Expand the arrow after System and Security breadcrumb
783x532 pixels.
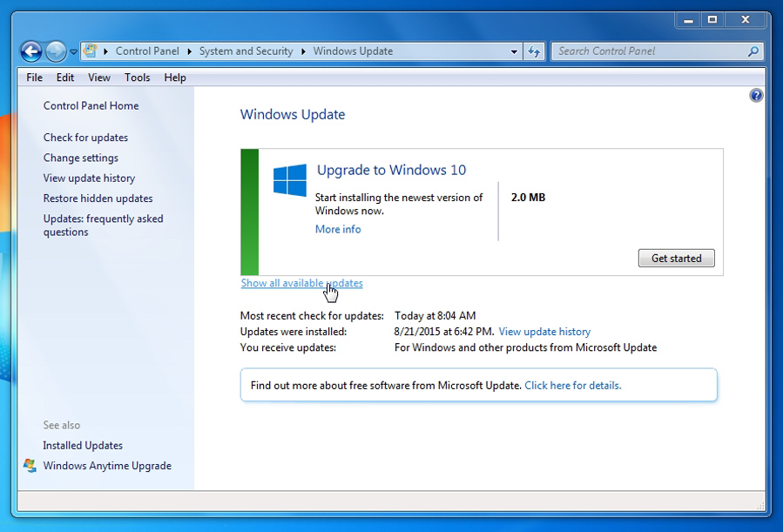[303, 51]
